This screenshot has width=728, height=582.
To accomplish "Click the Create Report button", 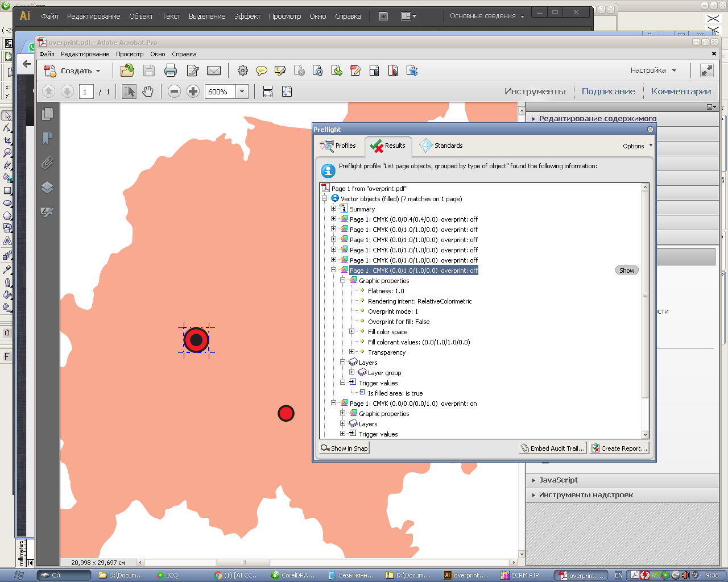I will click(619, 448).
